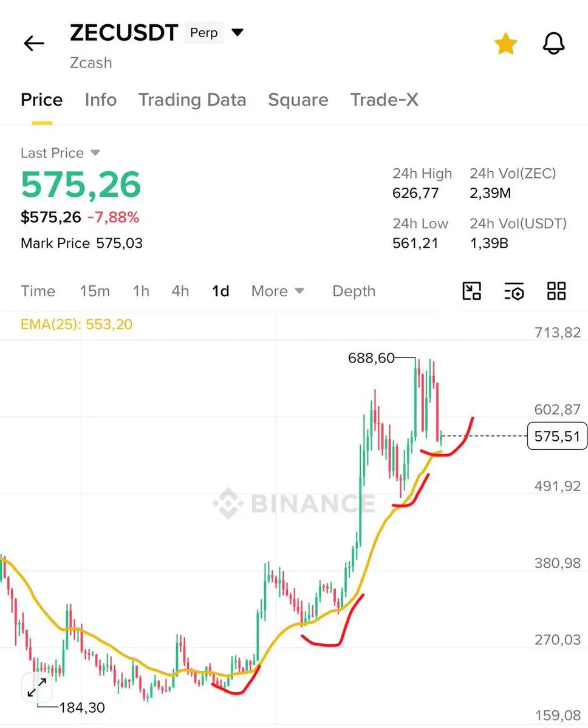588x728 pixels.
Task: Expand chart to fullscreen with arrows icon
Action: pyautogui.click(x=36, y=687)
